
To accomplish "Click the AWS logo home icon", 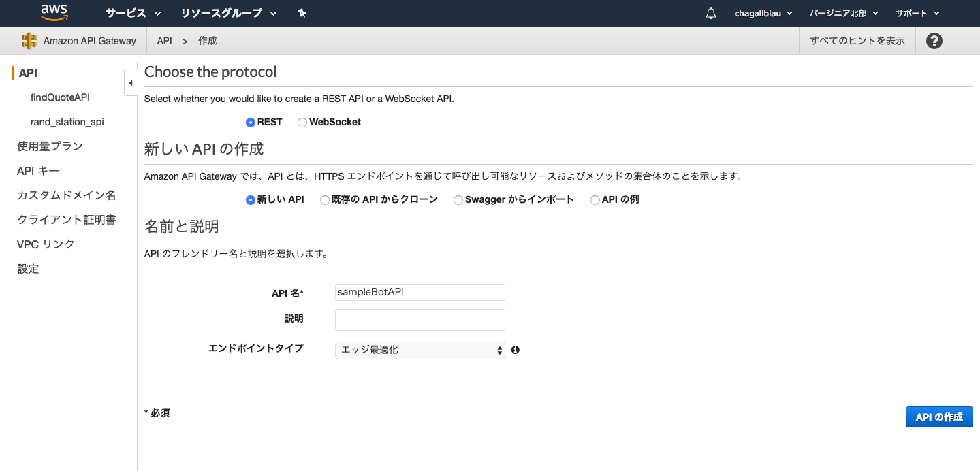I will click(54, 12).
